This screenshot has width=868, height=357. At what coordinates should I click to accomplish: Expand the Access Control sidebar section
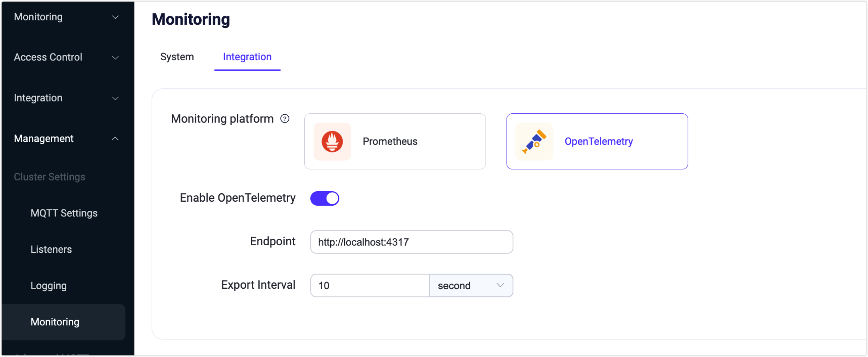pos(66,58)
